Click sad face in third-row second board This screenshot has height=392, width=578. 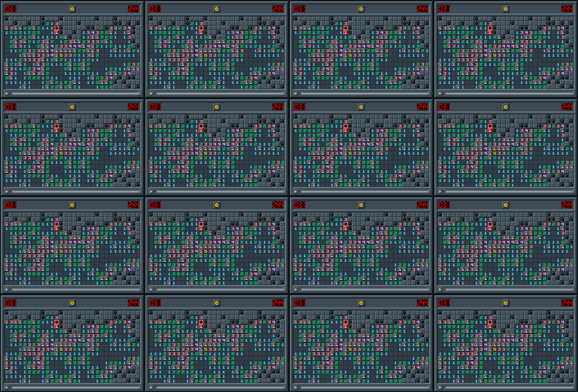point(217,205)
